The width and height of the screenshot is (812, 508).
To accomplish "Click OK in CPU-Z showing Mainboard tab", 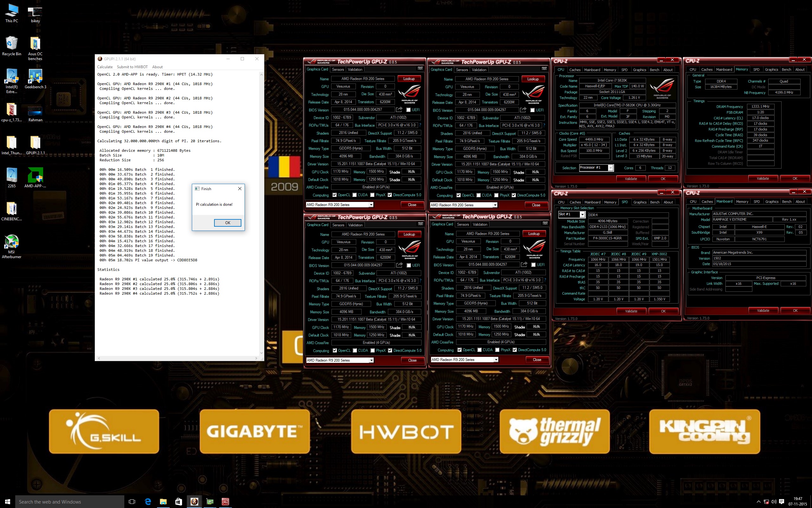I will point(795,311).
